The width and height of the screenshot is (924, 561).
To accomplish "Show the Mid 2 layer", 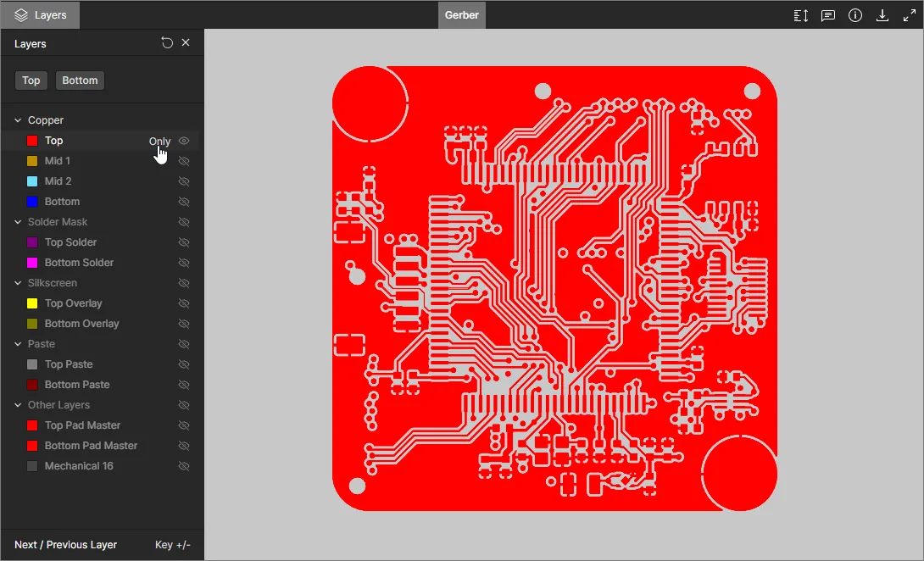I will (x=184, y=181).
